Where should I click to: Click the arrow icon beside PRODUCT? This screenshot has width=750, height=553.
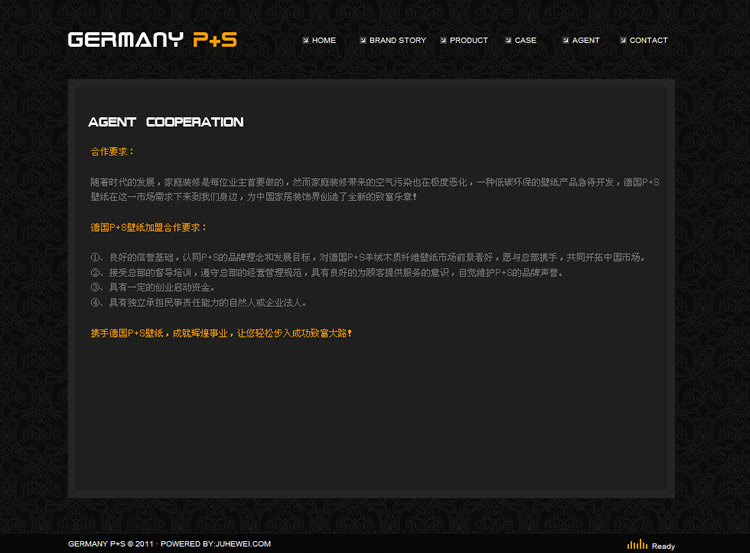click(444, 41)
